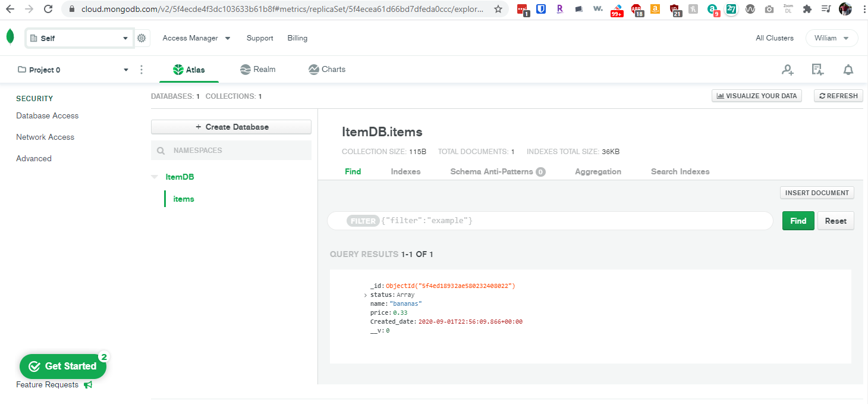Click the invite user icon
Viewport: 868px width, 404px height.
point(788,70)
